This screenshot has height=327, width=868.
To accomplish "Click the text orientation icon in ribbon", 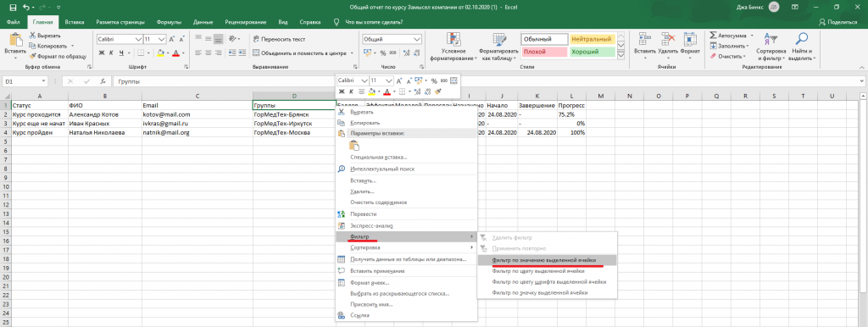I will click(233, 39).
